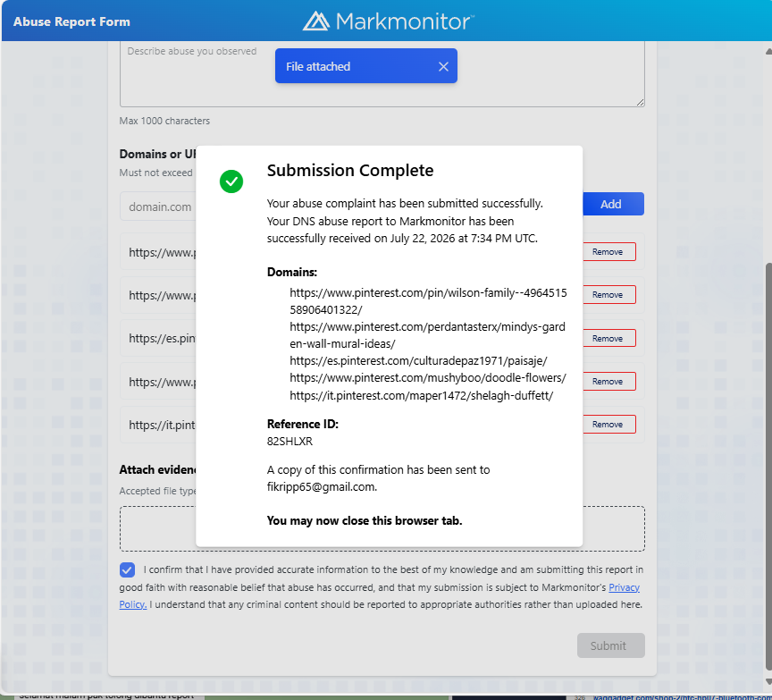Dismiss the File attached notification
This screenshot has width=772, height=700.
443,66
